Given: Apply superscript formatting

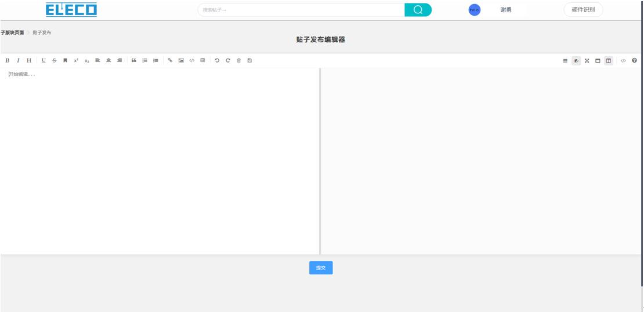Looking at the screenshot, I should pyautogui.click(x=76, y=60).
